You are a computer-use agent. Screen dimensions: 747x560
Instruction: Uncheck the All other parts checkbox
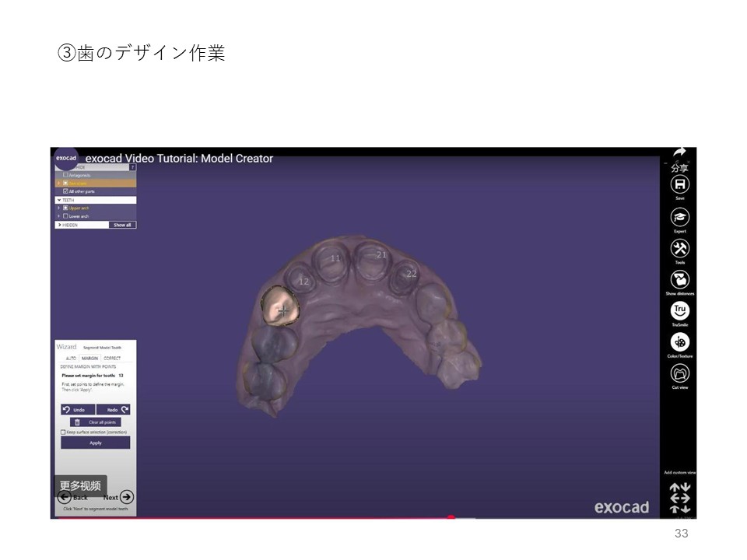[65, 191]
